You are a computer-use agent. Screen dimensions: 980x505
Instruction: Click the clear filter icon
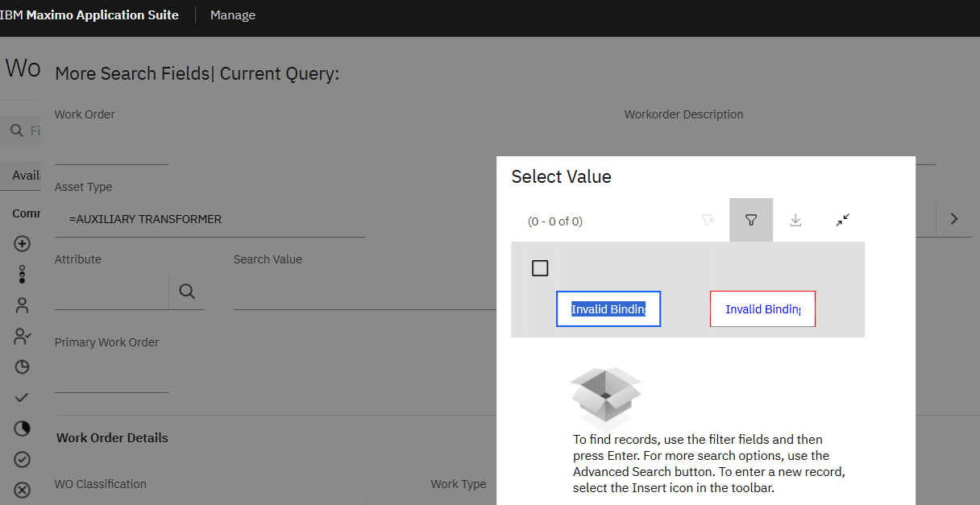[708, 220]
